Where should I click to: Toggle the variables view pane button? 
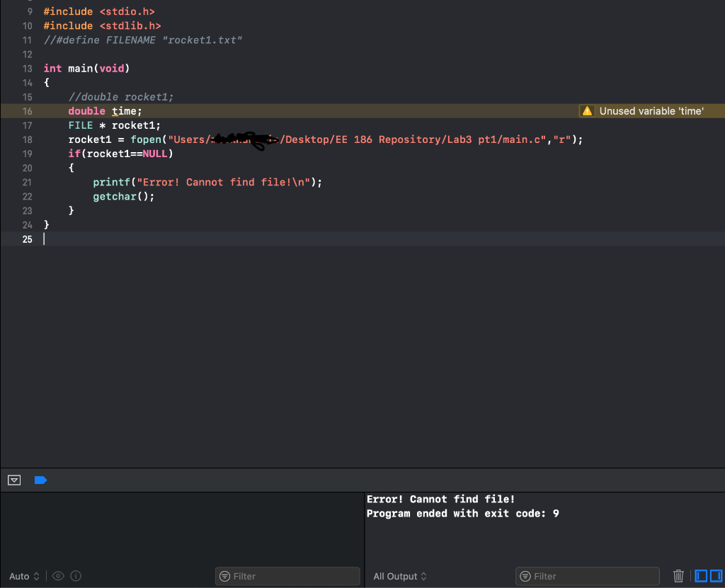[700, 576]
